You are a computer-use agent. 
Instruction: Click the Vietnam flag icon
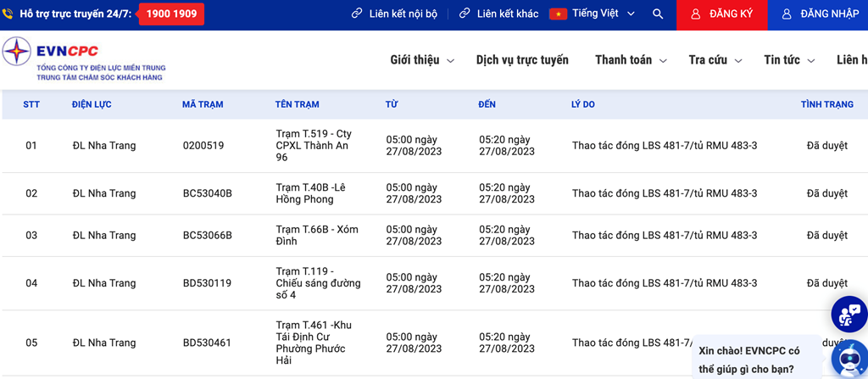(558, 14)
